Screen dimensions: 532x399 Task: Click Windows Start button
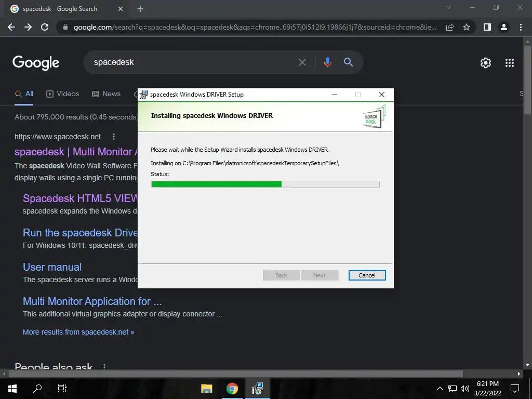tap(12, 389)
